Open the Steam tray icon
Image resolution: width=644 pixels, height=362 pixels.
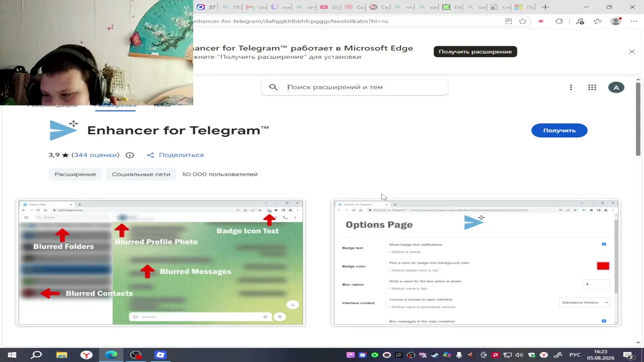(435, 355)
